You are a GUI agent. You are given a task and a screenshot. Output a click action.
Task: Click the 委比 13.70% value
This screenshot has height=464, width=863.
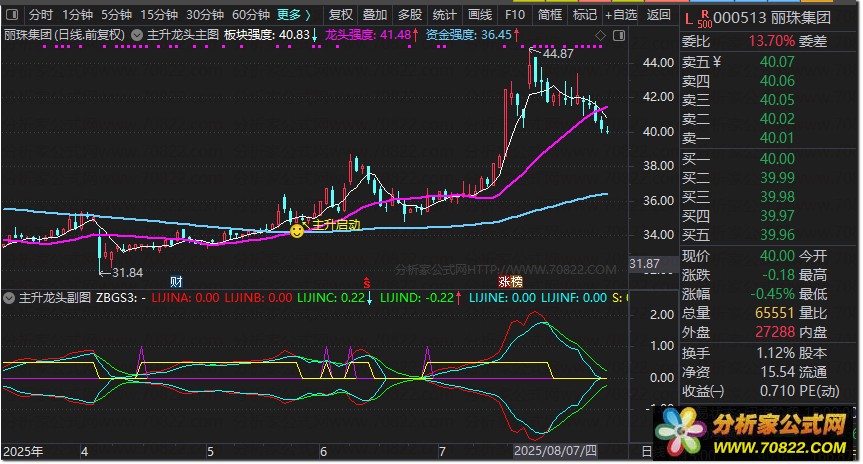pyautogui.click(x=772, y=41)
